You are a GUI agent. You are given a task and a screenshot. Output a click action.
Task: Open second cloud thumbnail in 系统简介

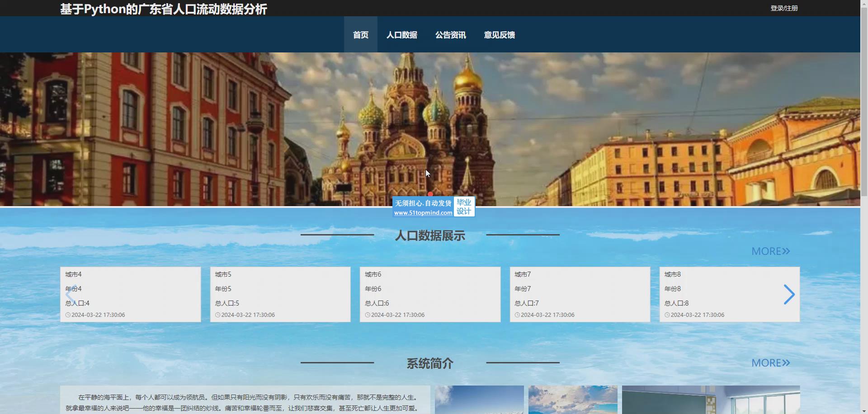pyautogui.click(x=573, y=400)
